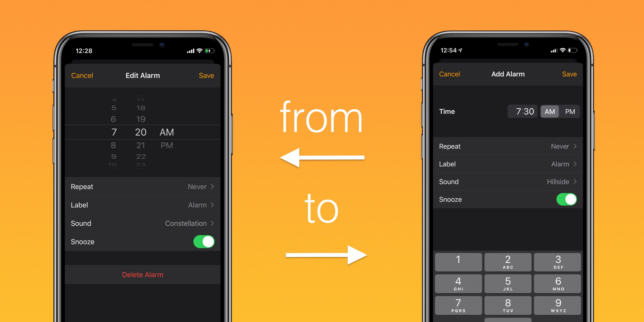This screenshot has height=322, width=644.
Task: Tap Cancel on the Edit Alarm screen
Action: pos(81,75)
